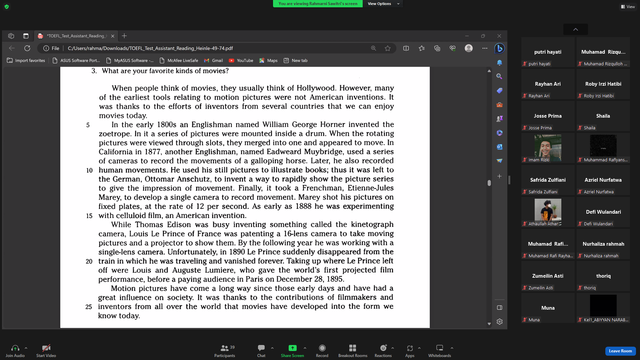Click sidebar search magnifier icon
Image resolution: width=640 pixels, height=360 pixels.
click(x=499, y=76)
